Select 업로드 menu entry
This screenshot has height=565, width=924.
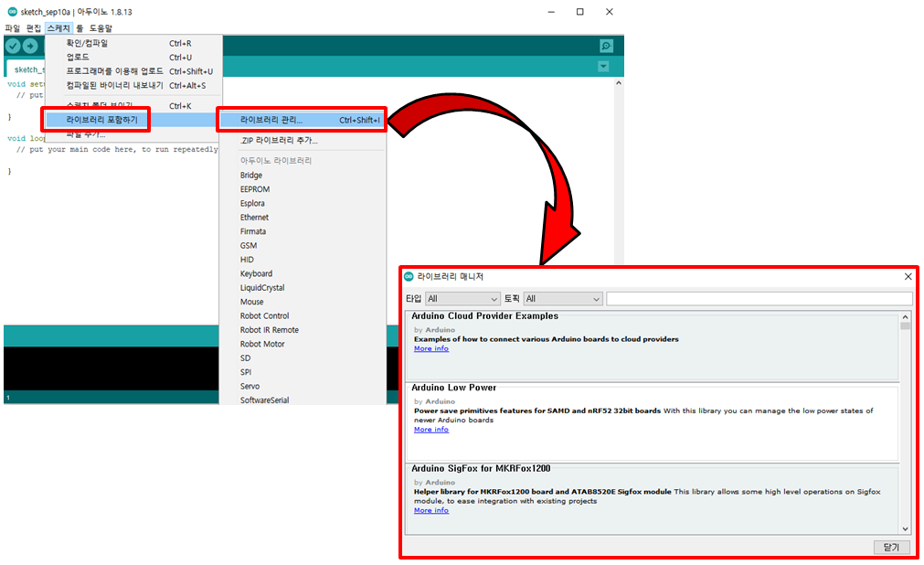(x=133, y=58)
